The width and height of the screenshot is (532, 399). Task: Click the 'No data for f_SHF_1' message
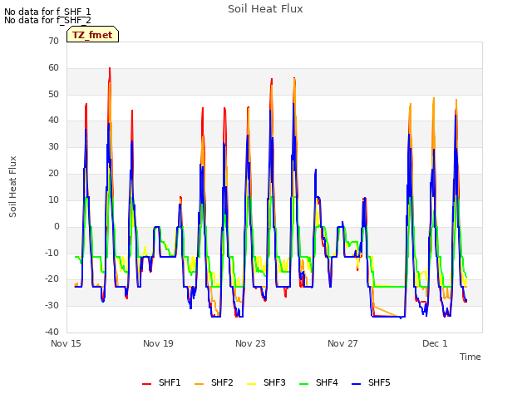[x=47, y=12]
